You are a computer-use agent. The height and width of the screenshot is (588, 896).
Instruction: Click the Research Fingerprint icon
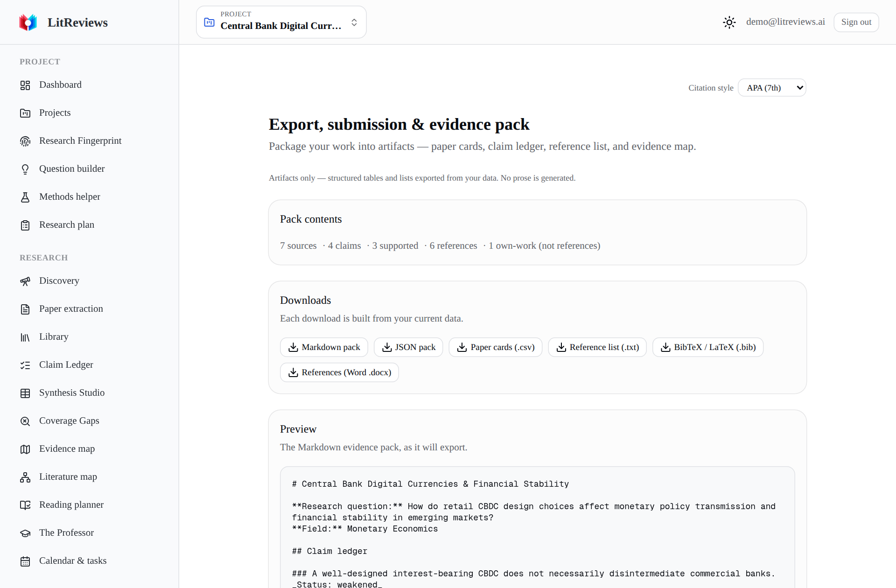pyautogui.click(x=25, y=141)
